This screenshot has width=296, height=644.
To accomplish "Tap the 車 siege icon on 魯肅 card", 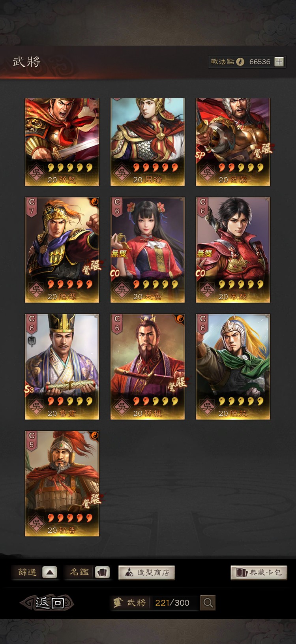I will (x=32, y=341).
